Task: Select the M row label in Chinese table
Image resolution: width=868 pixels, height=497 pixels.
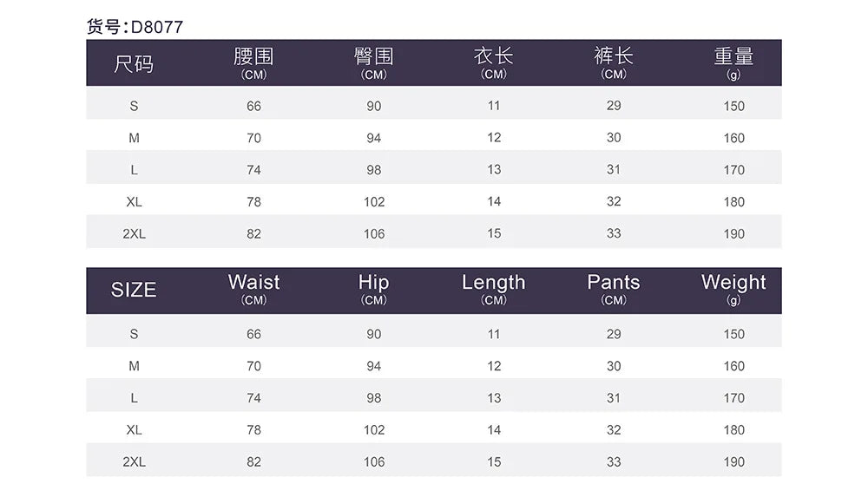Action: [x=134, y=139]
